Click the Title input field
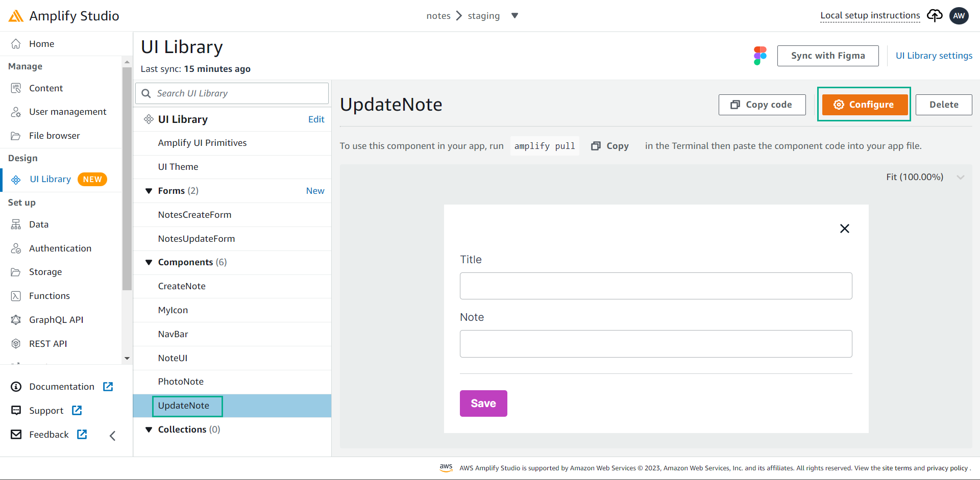 656,286
